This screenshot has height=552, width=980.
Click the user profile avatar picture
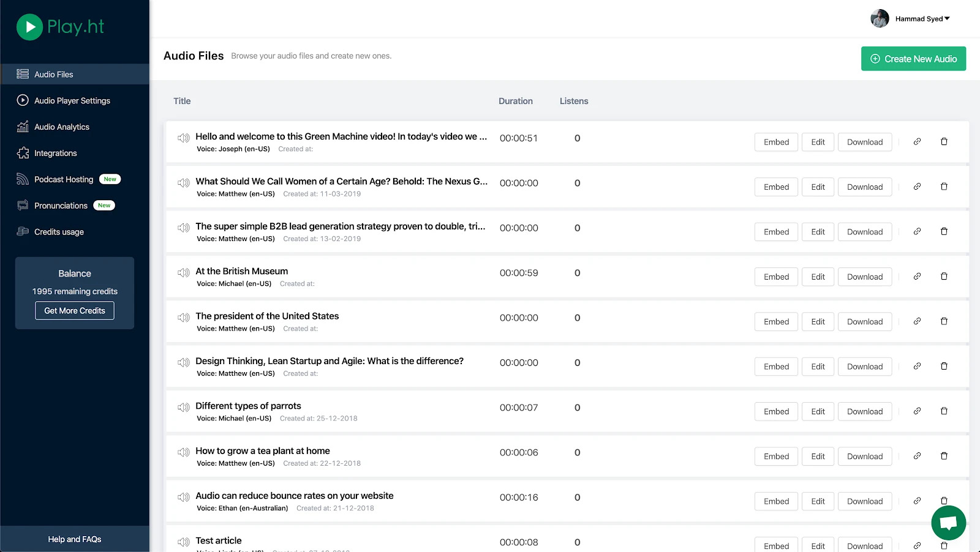880,19
